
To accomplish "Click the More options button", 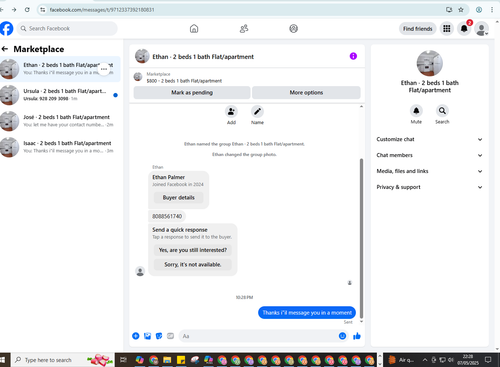I will pos(306,93).
